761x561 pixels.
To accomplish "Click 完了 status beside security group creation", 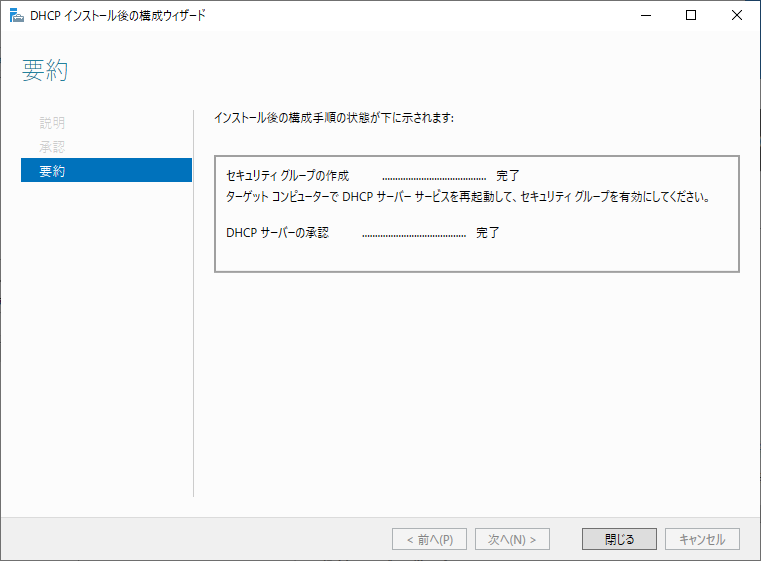I will 508,176.
